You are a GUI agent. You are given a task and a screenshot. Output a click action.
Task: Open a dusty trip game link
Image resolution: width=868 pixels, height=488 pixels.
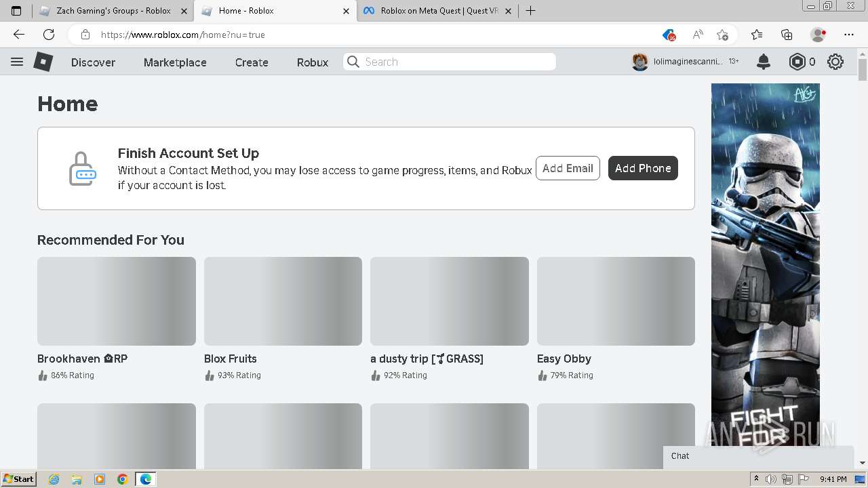pyautogui.click(x=427, y=359)
